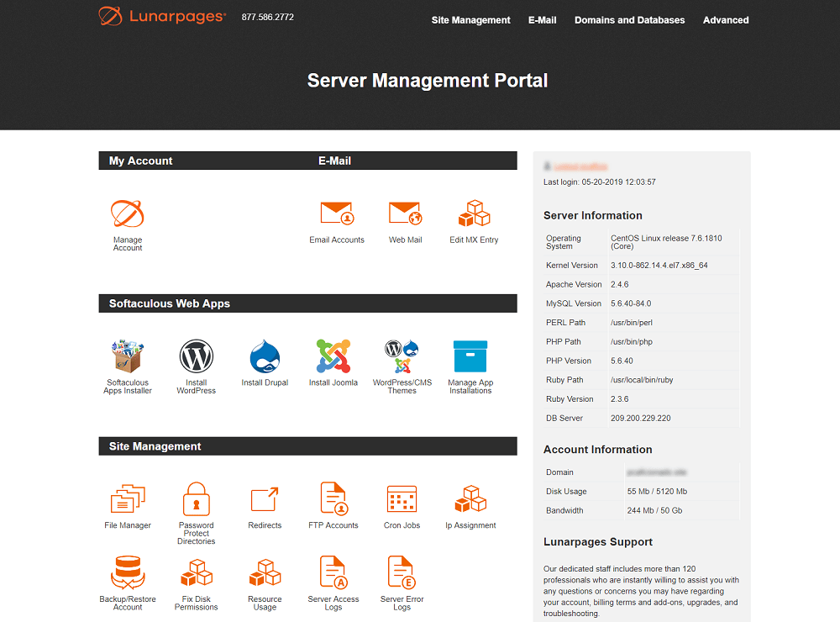
Task: Open FTP Accounts icon
Action: [x=333, y=498]
